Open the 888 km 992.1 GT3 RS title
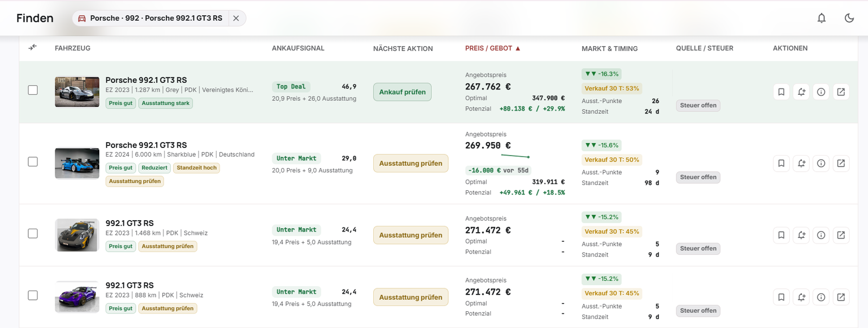This screenshot has width=868, height=328. point(130,285)
